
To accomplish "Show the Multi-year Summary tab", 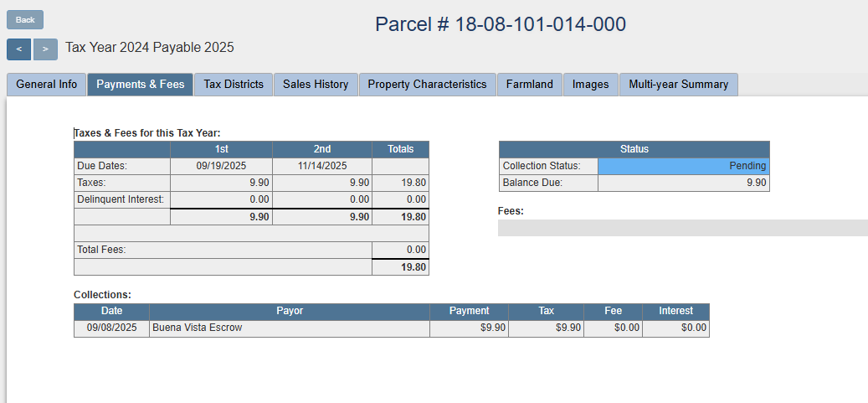I will pos(678,85).
